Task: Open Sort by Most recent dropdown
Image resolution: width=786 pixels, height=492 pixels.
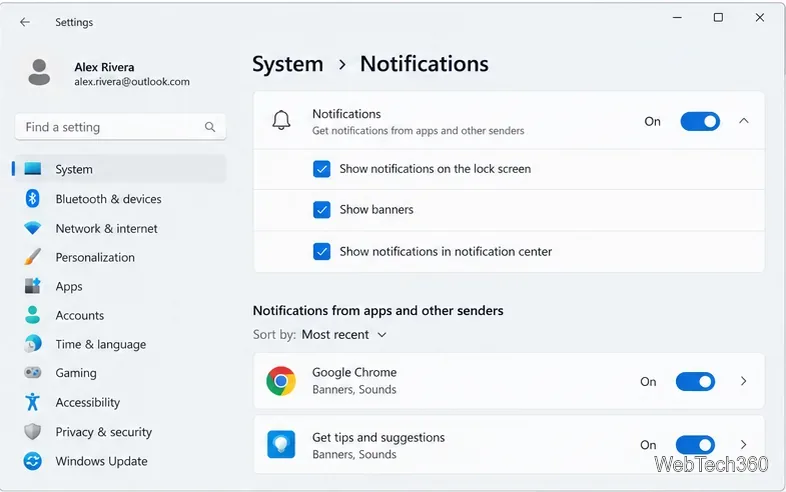Action: click(344, 335)
